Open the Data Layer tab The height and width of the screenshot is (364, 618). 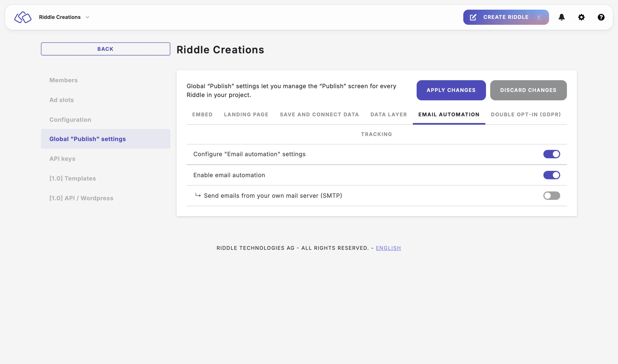(389, 115)
